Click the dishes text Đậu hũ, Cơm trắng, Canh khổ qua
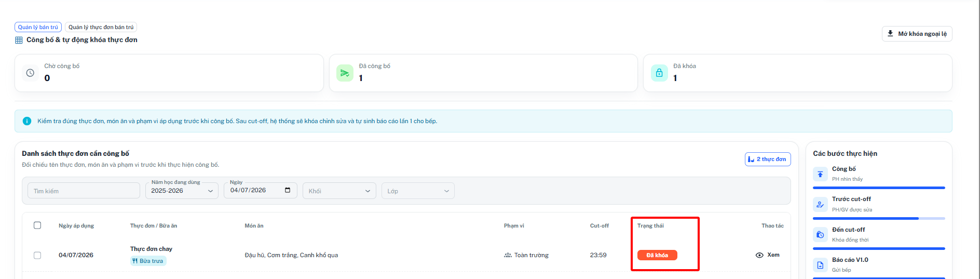 coord(291,255)
